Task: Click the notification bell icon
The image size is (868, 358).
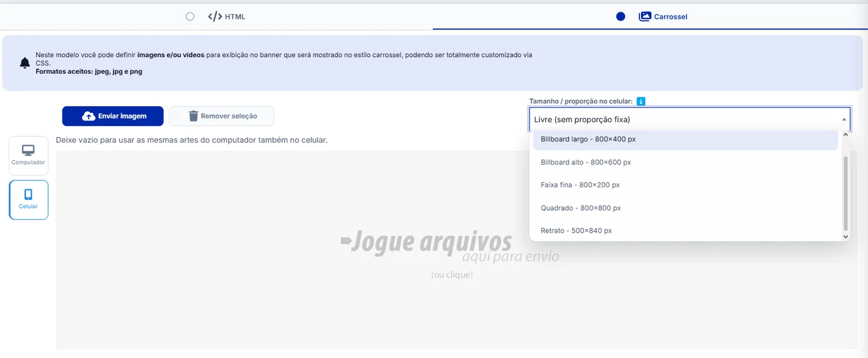Action: click(x=25, y=63)
